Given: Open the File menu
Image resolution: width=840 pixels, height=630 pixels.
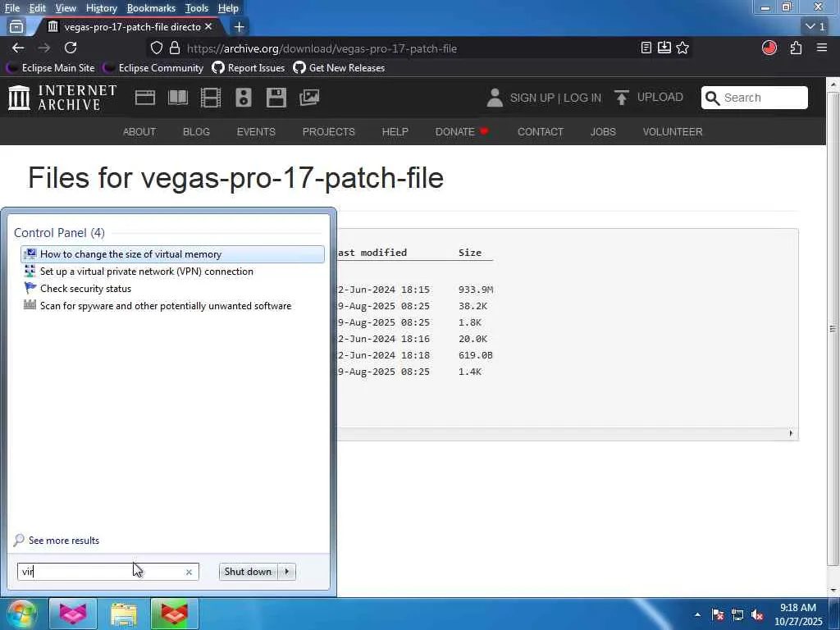Looking at the screenshot, I should click(11, 8).
